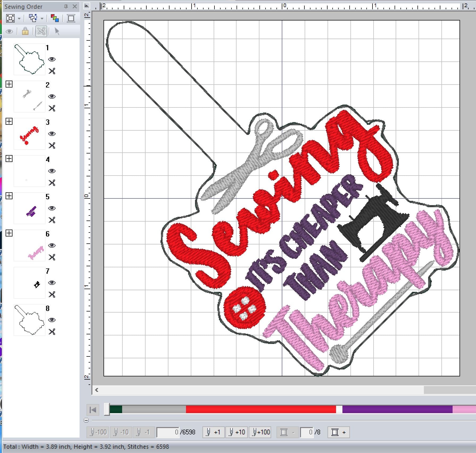This screenshot has width=476, height=453.
Task: Click the frame icon in Sewing Order toolbar
Action: [71, 18]
